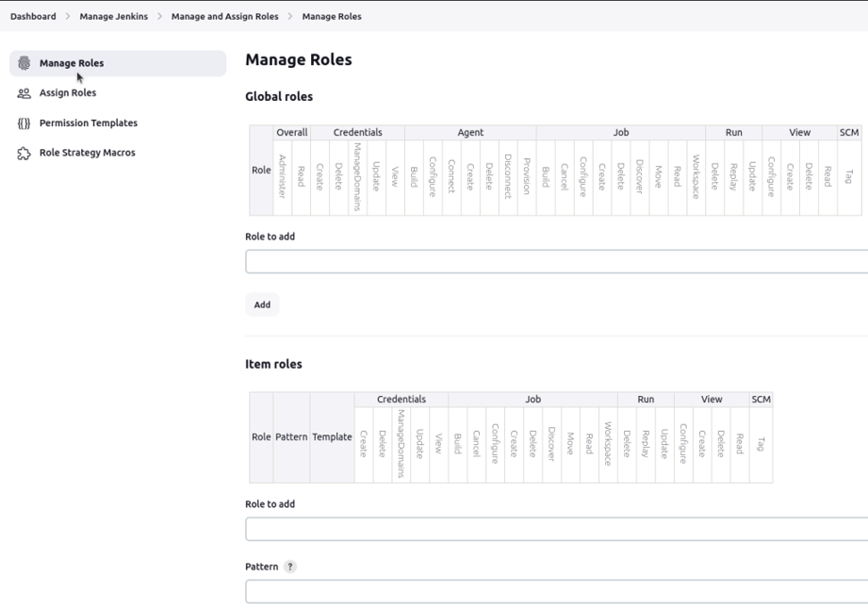The height and width of the screenshot is (607, 868).
Task: Click Credentials group header in Global roles table
Action: [x=357, y=132]
